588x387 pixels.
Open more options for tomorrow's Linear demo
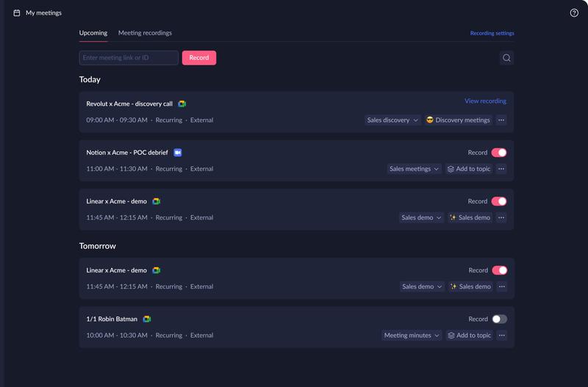pos(502,286)
